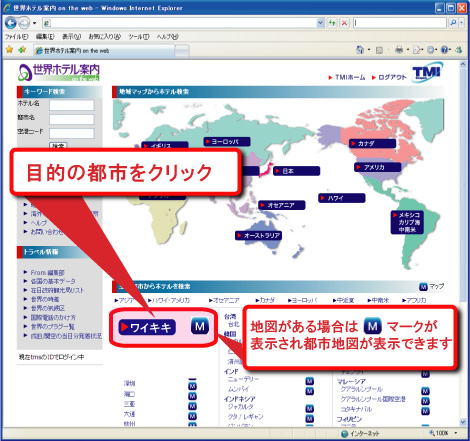
Task: Click the ホテル名 input field
Action: pyautogui.click(x=72, y=105)
